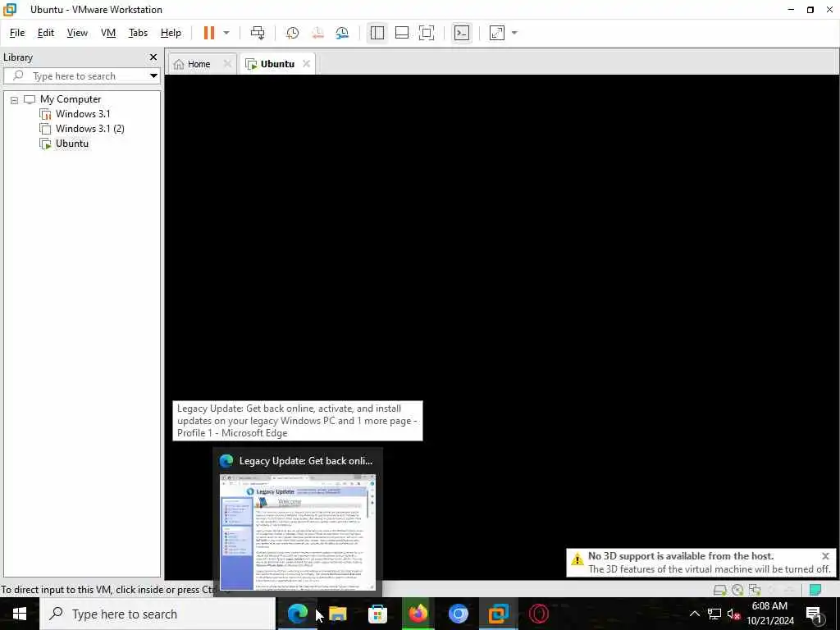Close the Ubuntu tab
840x630 pixels.
(306, 63)
